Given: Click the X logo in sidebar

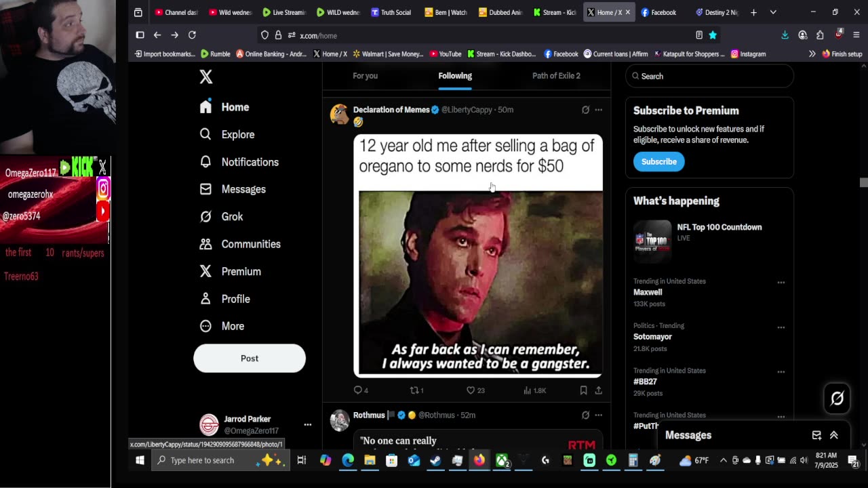Looking at the screenshot, I should [206, 77].
